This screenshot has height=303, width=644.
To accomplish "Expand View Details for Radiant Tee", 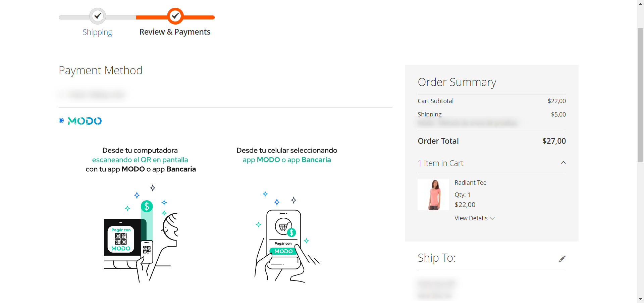I will click(x=474, y=218).
